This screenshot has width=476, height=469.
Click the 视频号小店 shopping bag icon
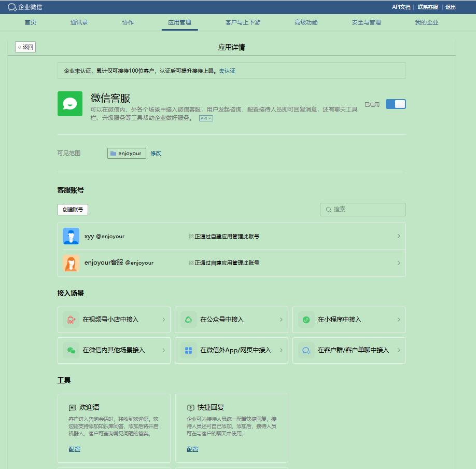(x=71, y=320)
